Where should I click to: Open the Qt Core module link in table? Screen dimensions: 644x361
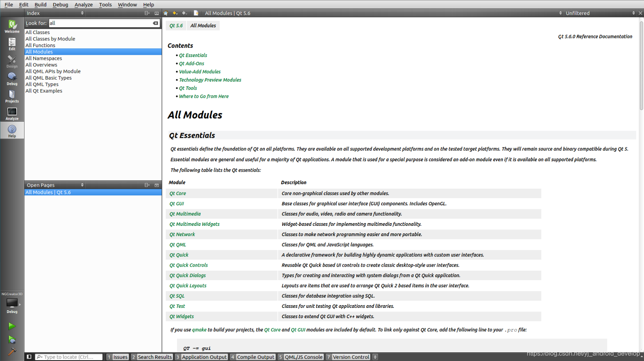[178, 193]
